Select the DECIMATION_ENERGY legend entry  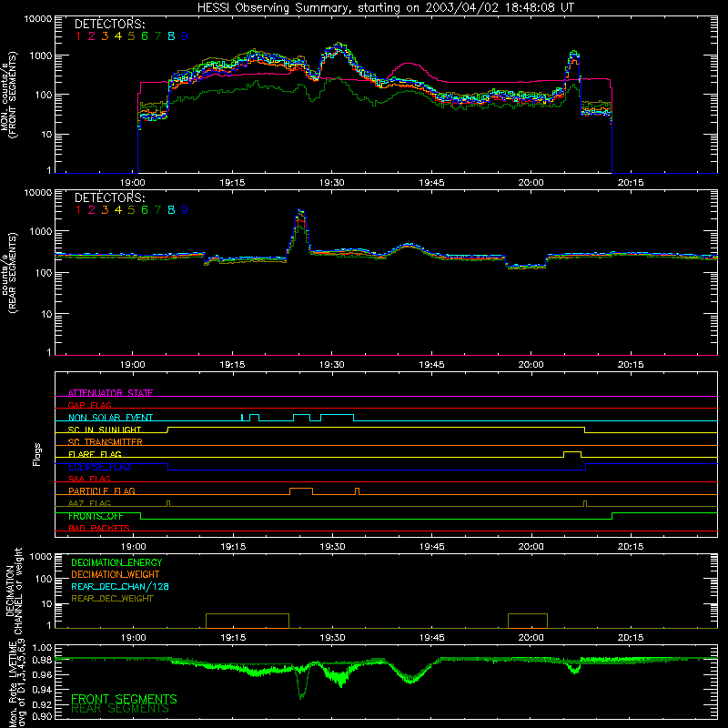pos(116,562)
